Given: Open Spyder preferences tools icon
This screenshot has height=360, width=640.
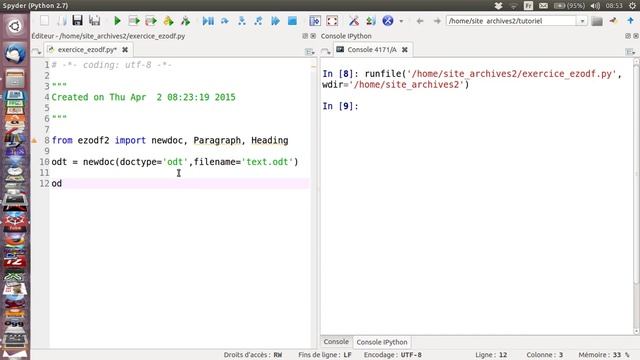Looking at the screenshot, I should (354, 20).
